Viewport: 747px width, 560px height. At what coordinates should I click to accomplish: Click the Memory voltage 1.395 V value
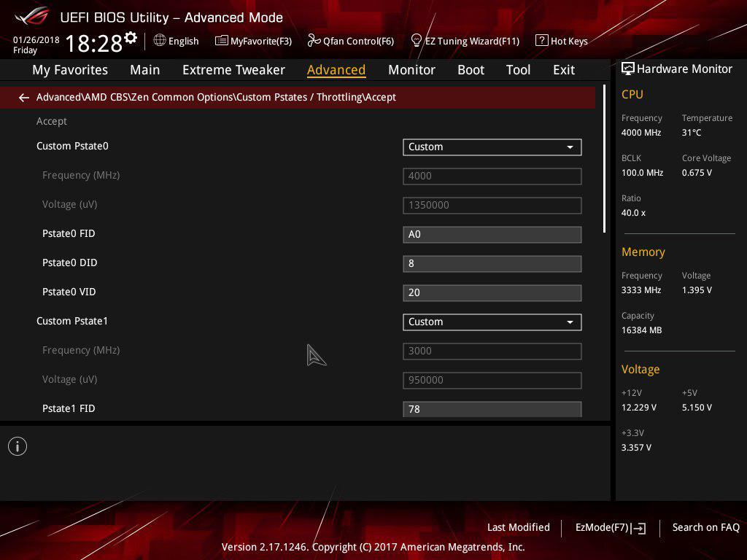coord(697,290)
